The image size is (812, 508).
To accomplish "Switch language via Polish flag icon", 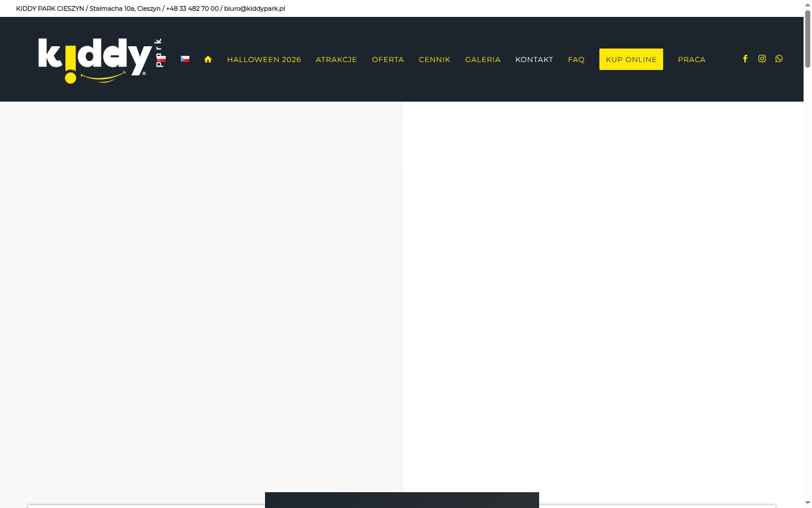I will point(161,59).
